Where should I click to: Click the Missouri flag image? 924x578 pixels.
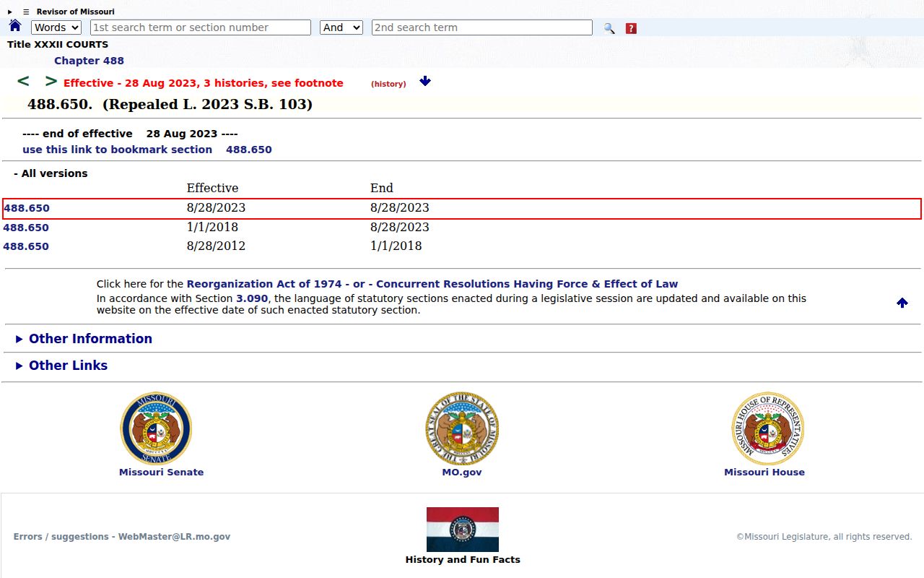tap(463, 530)
